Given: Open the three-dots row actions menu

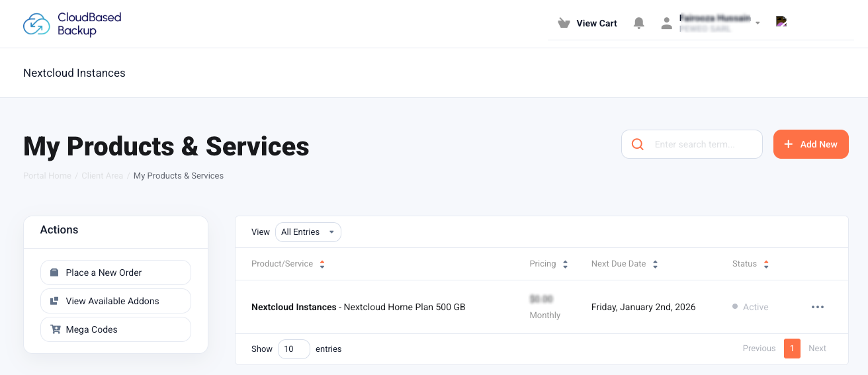Looking at the screenshot, I should (818, 307).
